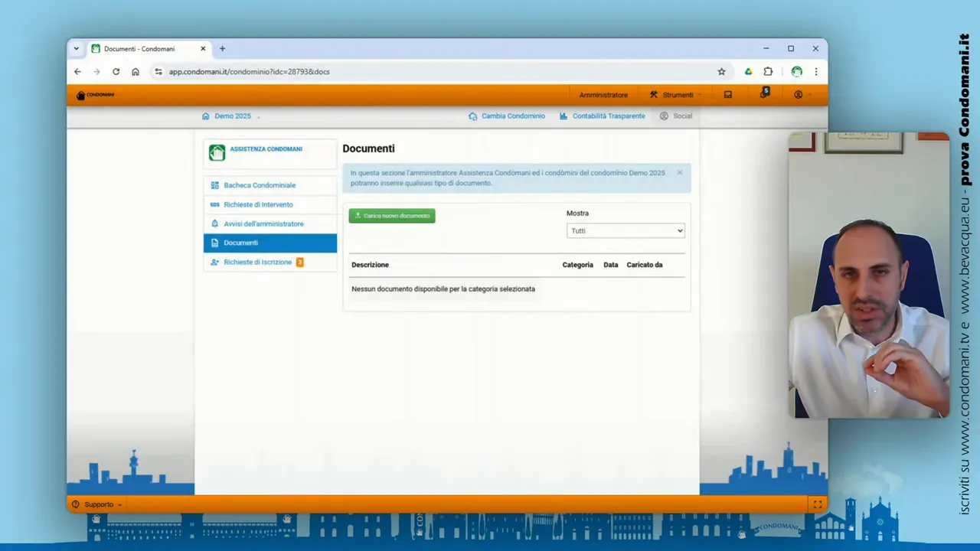Dismiss the blue info banner with X
This screenshot has width=980, height=551.
point(679,172)
